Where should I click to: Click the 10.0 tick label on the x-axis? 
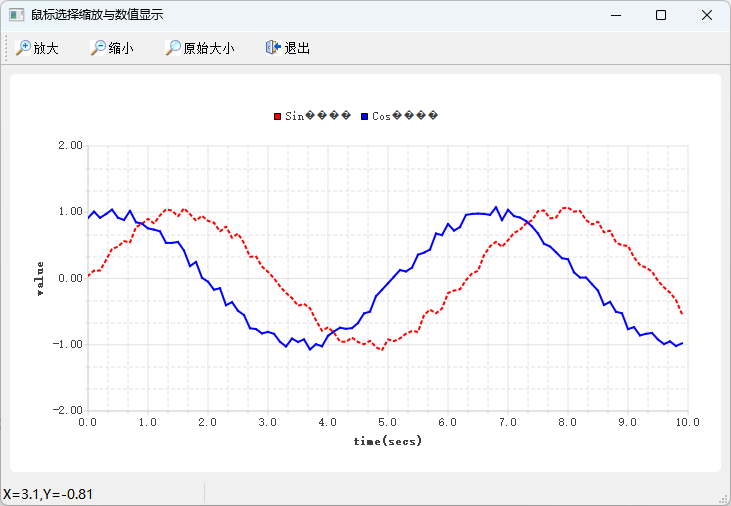686,423
